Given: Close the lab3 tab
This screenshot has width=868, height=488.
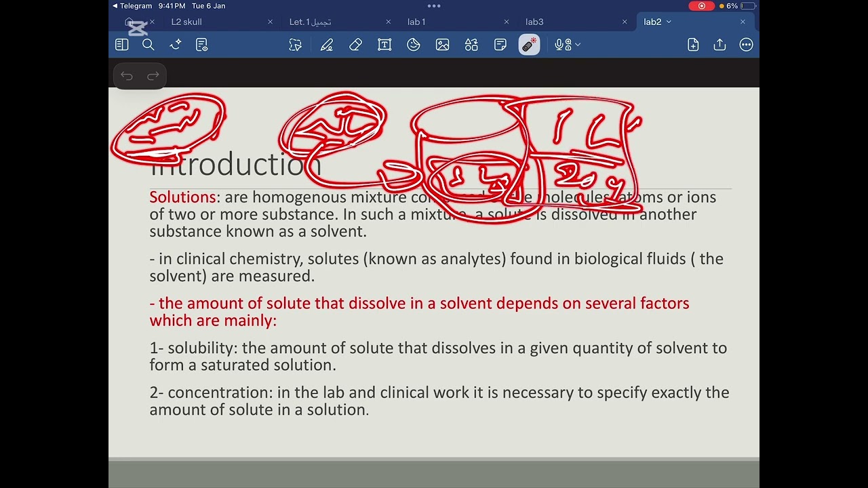Looking at the screenshot, I should 625,22.
